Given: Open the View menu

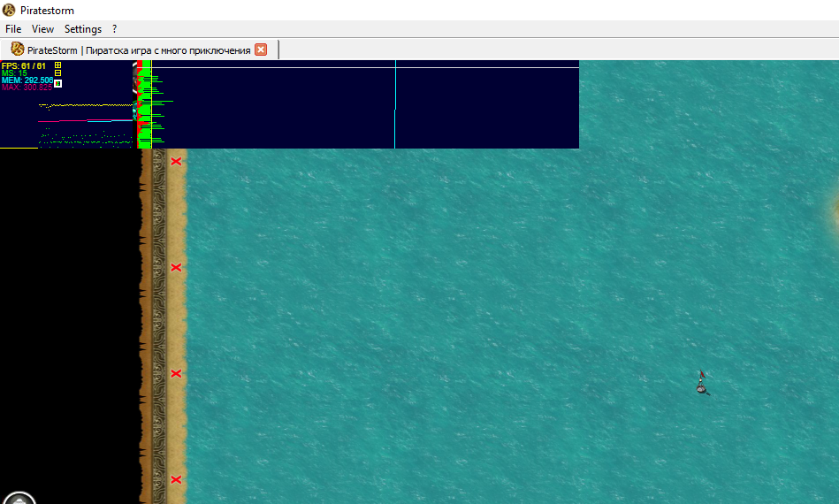Looking at the screenshot, I should [x=42, y=29].
